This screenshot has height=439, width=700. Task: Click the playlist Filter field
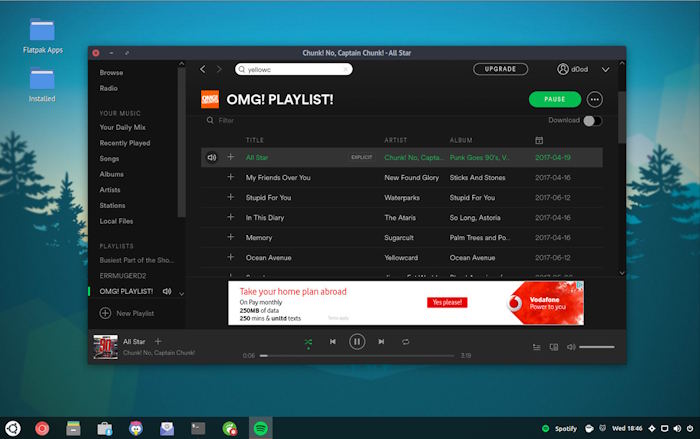[x=226, y=120]
